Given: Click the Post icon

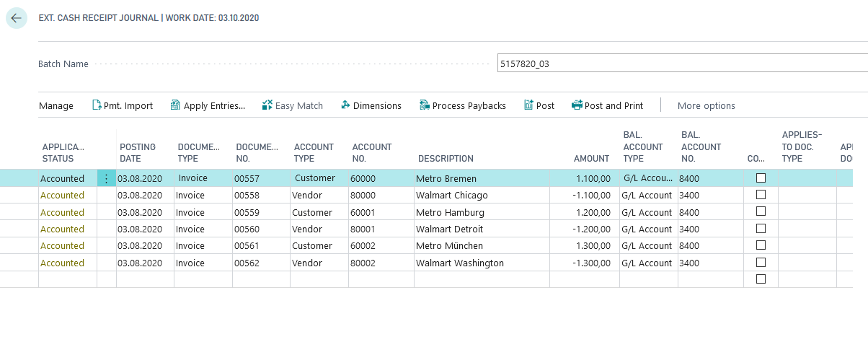Looking at the screenshot, I should [x=528, y=105].
